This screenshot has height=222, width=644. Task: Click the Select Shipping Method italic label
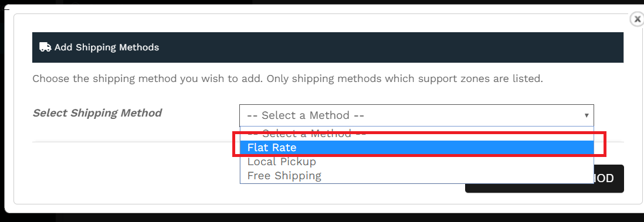coord(97,113)
